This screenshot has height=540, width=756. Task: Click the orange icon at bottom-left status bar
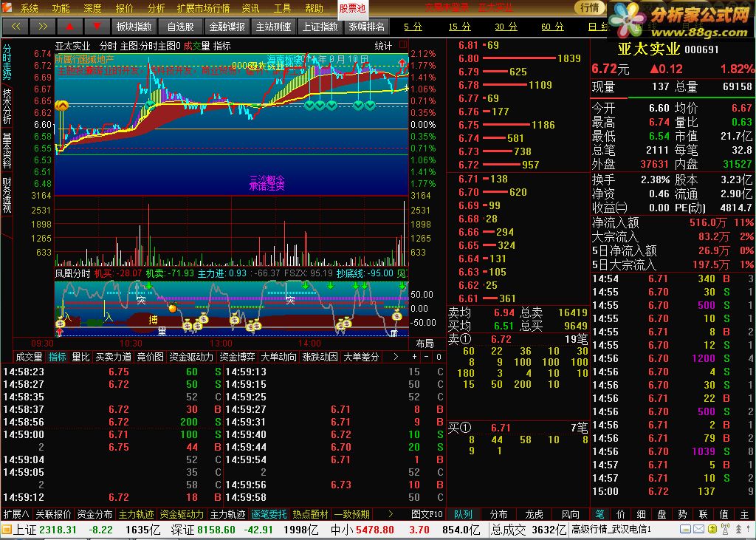click(x=7, y=530)
